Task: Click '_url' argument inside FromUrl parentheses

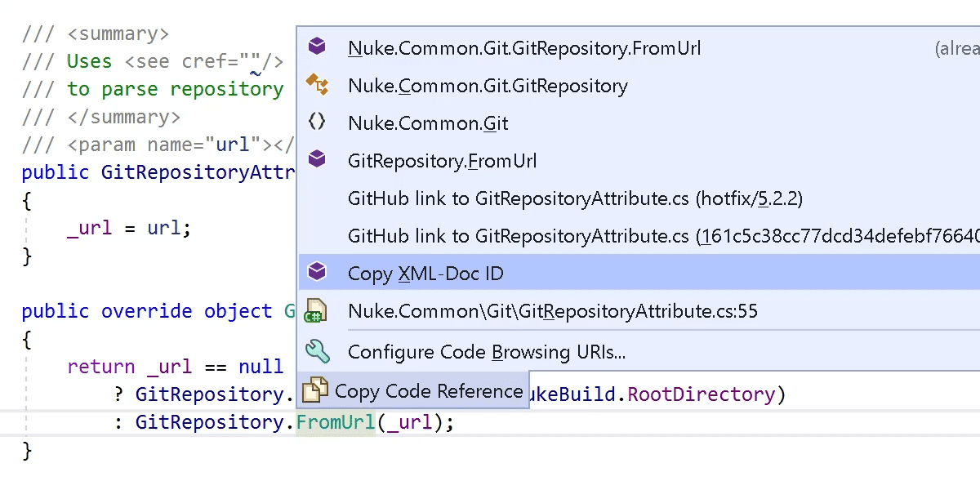Action: [x=409, y=422]
